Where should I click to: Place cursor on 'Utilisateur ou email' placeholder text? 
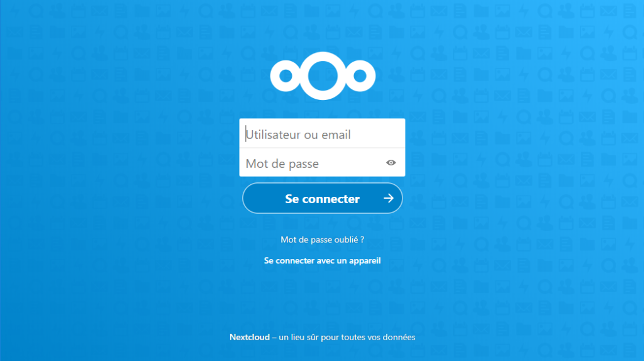(x=299, y=135)
